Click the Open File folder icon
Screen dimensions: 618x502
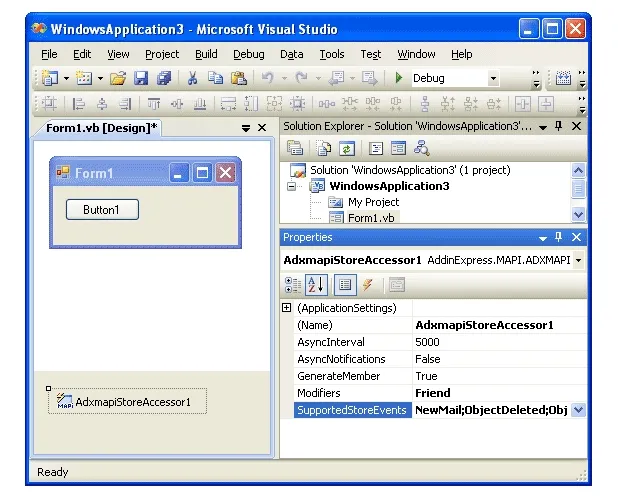pos(118,78)
